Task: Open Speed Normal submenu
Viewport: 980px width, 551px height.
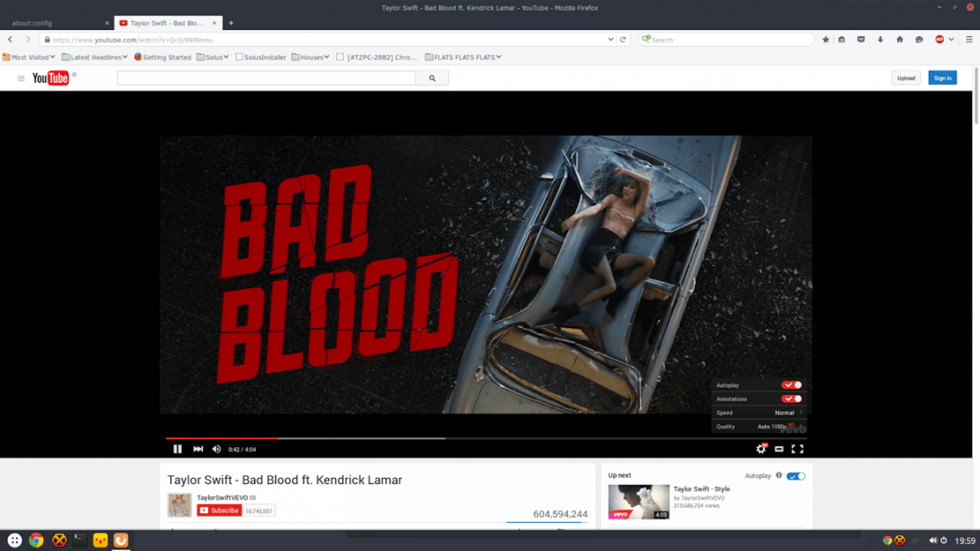Action: pos(759,413)
